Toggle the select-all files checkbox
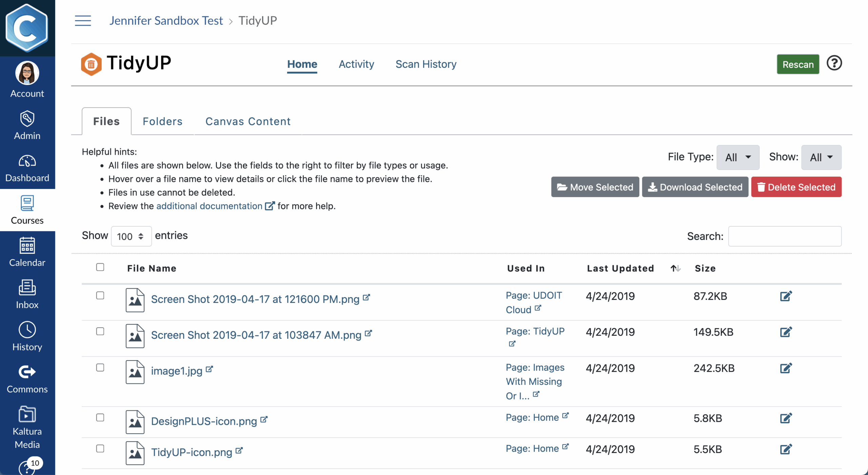This screenshot has width=868, height=475. [100, 267]
